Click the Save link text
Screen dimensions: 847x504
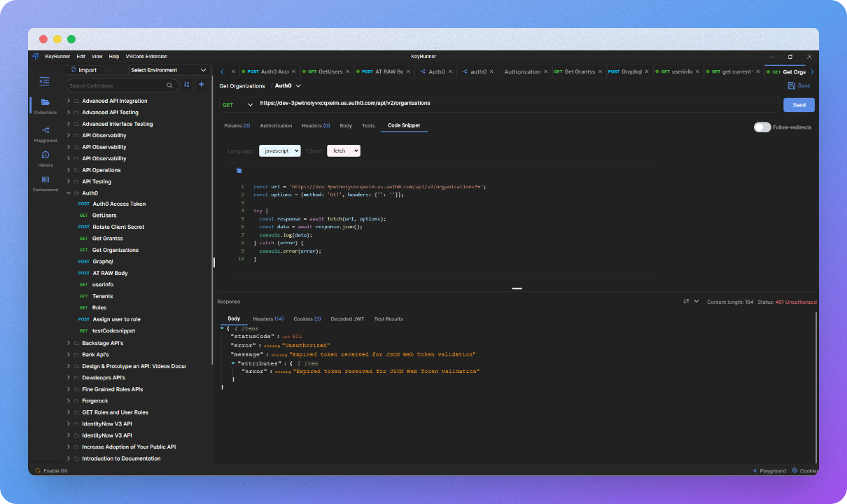(x=804, y=85)
